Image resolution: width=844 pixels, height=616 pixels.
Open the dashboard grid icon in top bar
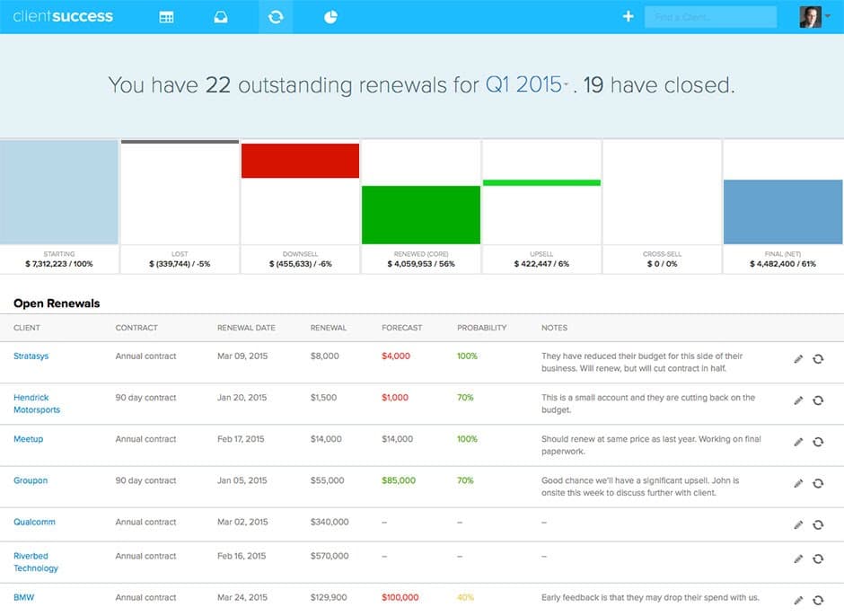(166, 17)
